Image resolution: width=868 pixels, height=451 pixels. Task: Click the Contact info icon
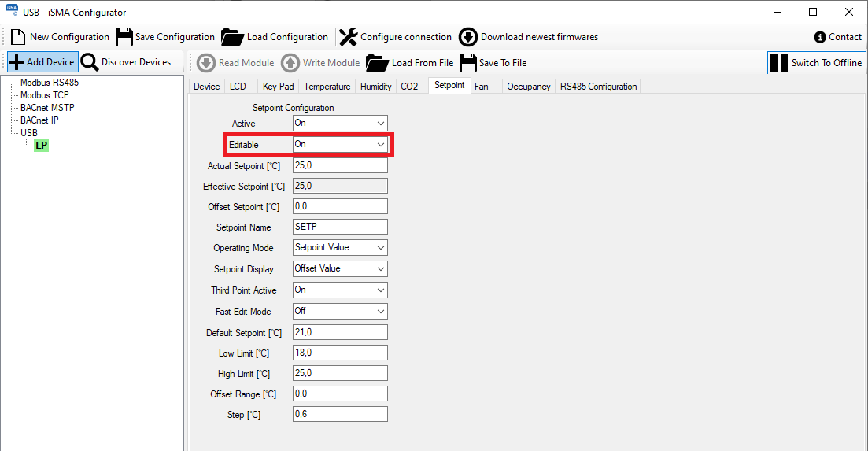(x=821, y=37)
